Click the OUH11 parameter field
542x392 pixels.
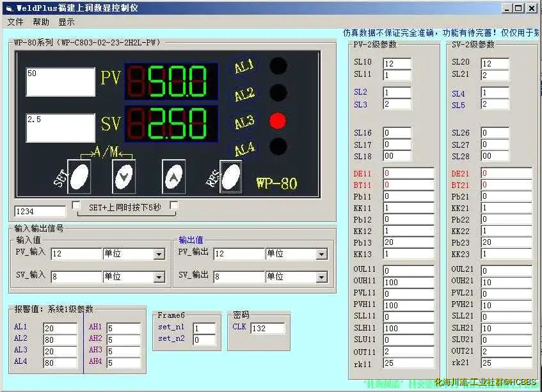coord(408,282)
